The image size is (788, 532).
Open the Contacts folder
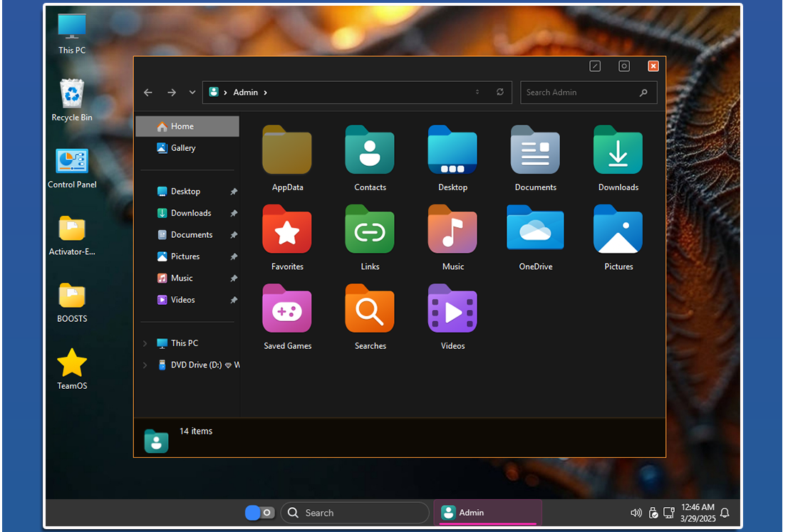coord(370,150)
